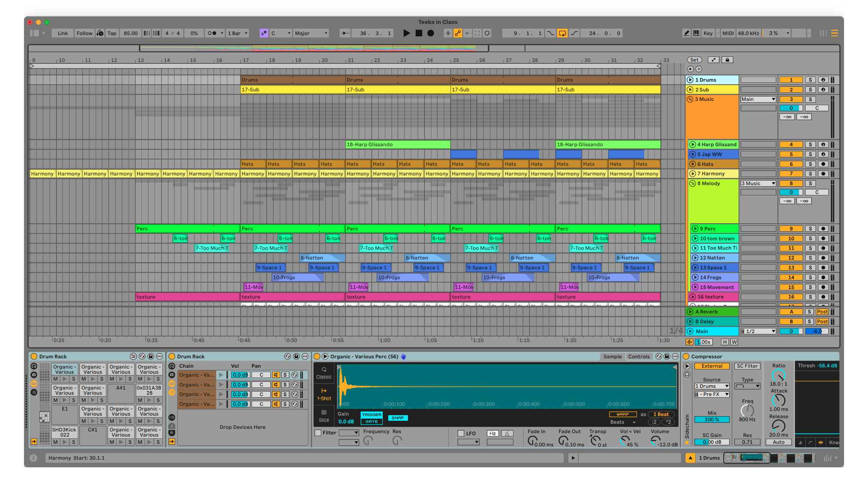Image resolution: width=868 pixels, height=499 pixels.
Task: Click the Tap tempo button
Action: click(x=112, y=33)
